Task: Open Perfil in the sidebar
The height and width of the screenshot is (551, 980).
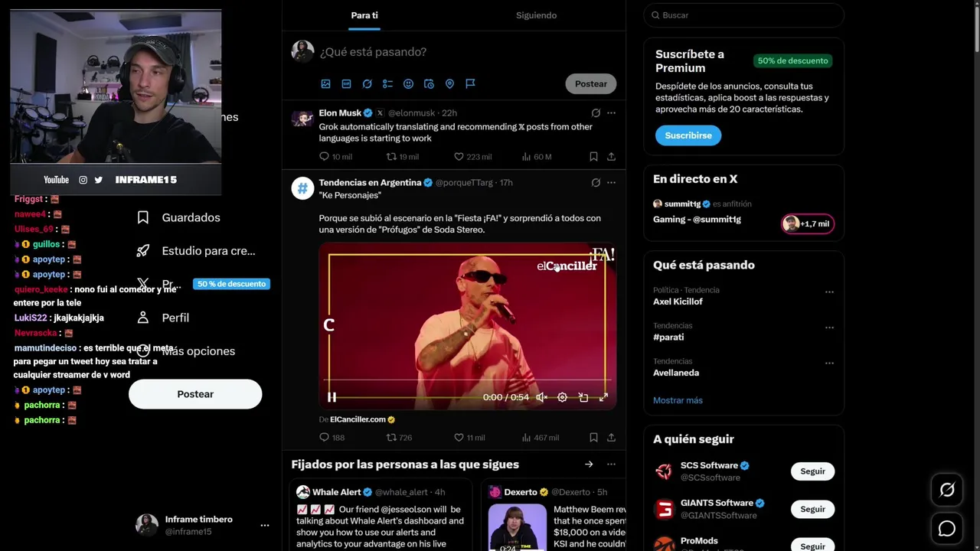Action: coord(162,318)
